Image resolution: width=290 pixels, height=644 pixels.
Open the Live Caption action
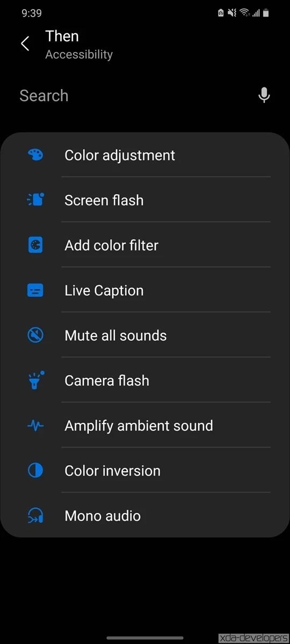pos(145,290)
